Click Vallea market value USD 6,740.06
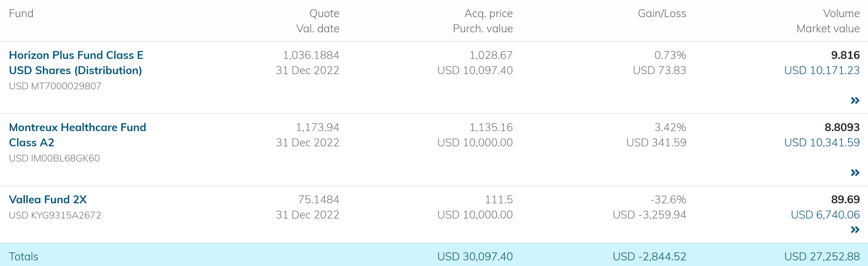Screen dimensions: 868x266 point(825,215)
